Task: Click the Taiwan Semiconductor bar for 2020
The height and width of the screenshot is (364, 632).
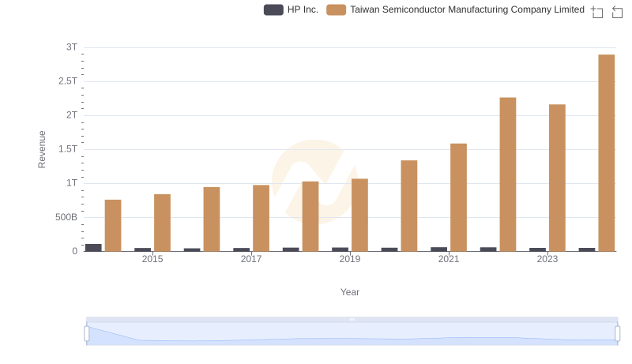Action: [x=409, y=206]
